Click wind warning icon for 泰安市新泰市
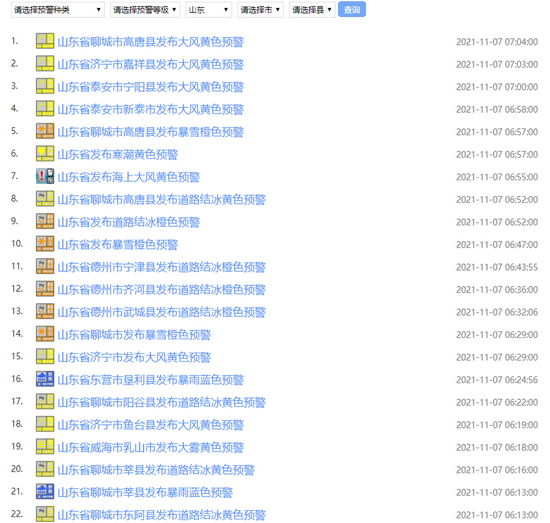 click(45, 108)
